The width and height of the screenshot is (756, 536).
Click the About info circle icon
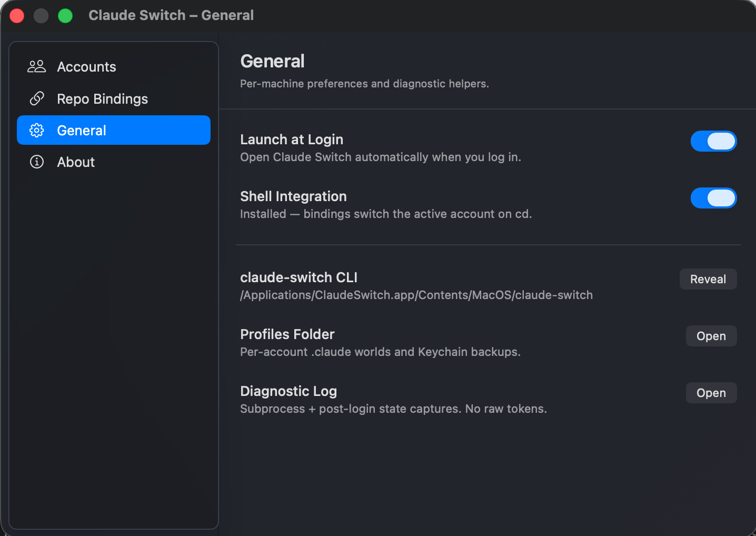tap(37, 162)
